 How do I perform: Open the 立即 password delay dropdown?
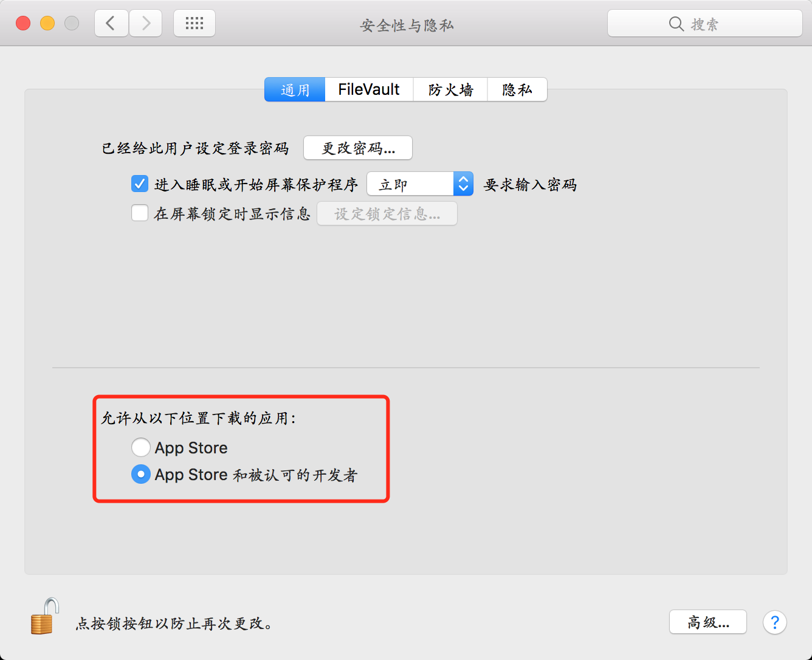(x=420, y=184)
